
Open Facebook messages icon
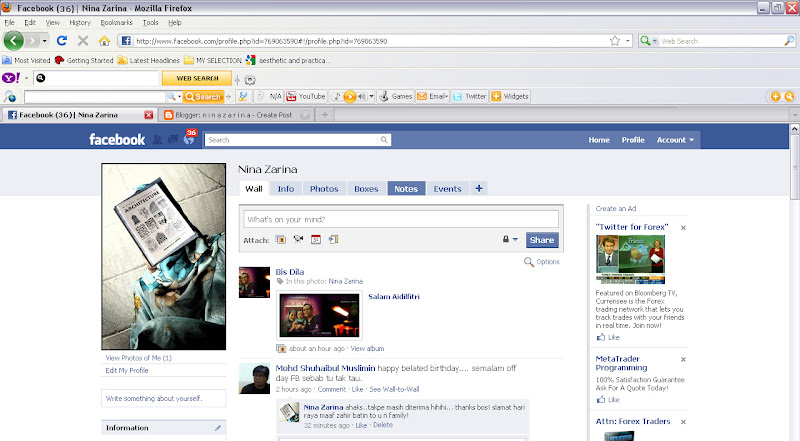(x=173, y=139)
